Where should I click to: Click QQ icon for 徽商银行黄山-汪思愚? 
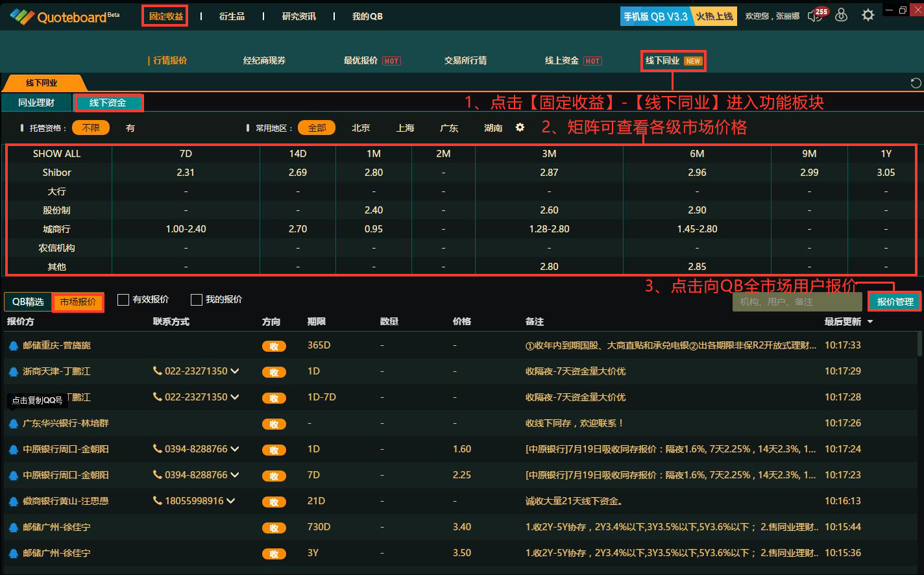(13, 502)
